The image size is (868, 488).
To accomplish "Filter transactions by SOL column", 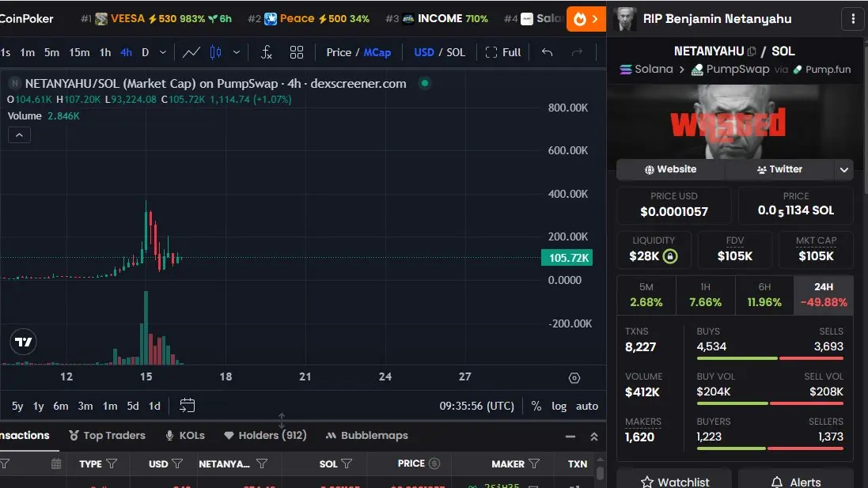I will point(347,463).
